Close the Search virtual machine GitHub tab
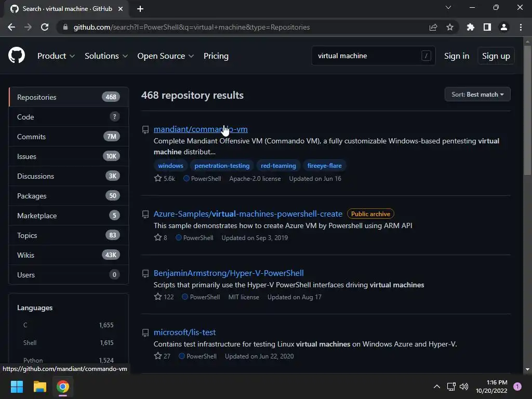This screenshot has width=532, height=399. 121,9
